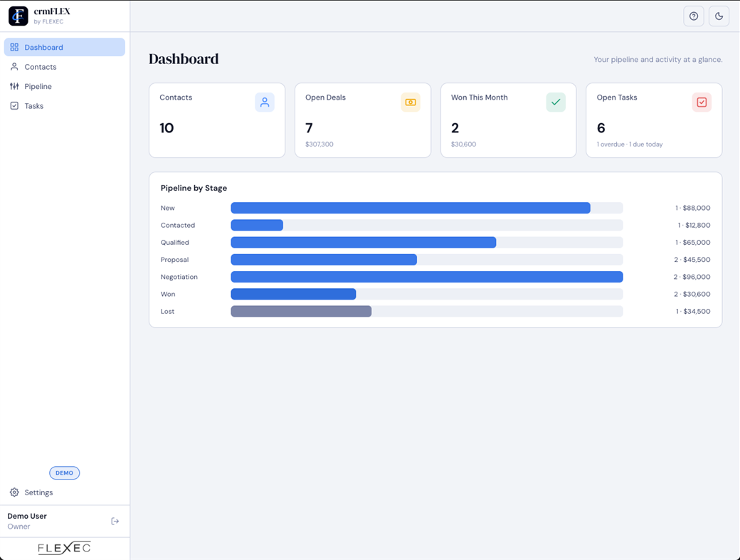This screenshot has height=560, width=740.
Task: Click the yellow money icon on Open Deals card
Action: click(x=411, y=102)
